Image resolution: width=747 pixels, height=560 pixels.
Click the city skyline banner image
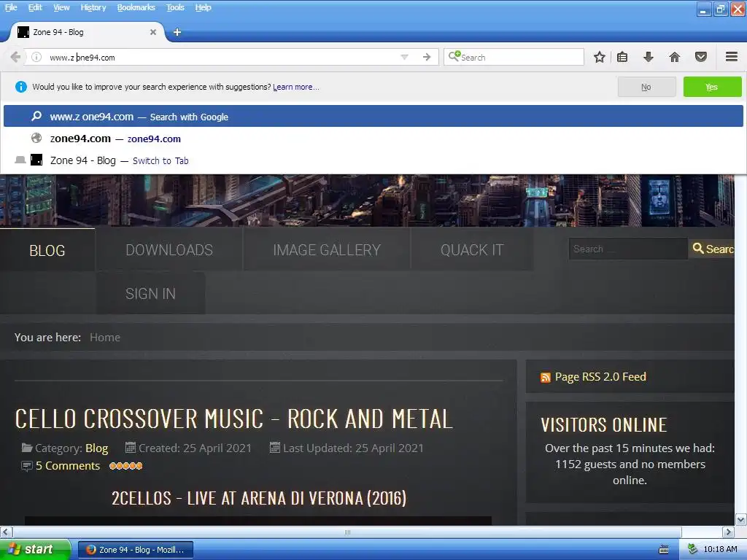pos(367,200)
